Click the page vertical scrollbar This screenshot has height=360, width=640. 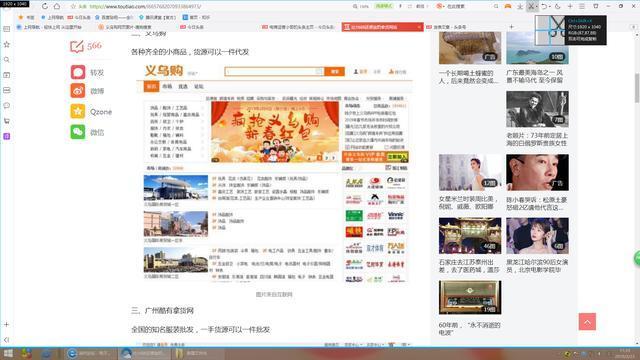[x=637, y=88]
